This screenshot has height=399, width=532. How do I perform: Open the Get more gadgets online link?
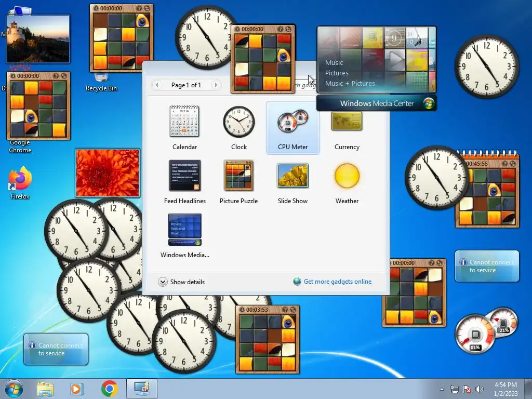[332, 282]
